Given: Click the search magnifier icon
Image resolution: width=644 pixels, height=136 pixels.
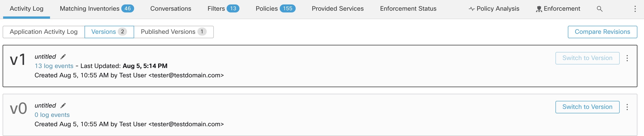Looking at the screenshot, I should (600, 9).
